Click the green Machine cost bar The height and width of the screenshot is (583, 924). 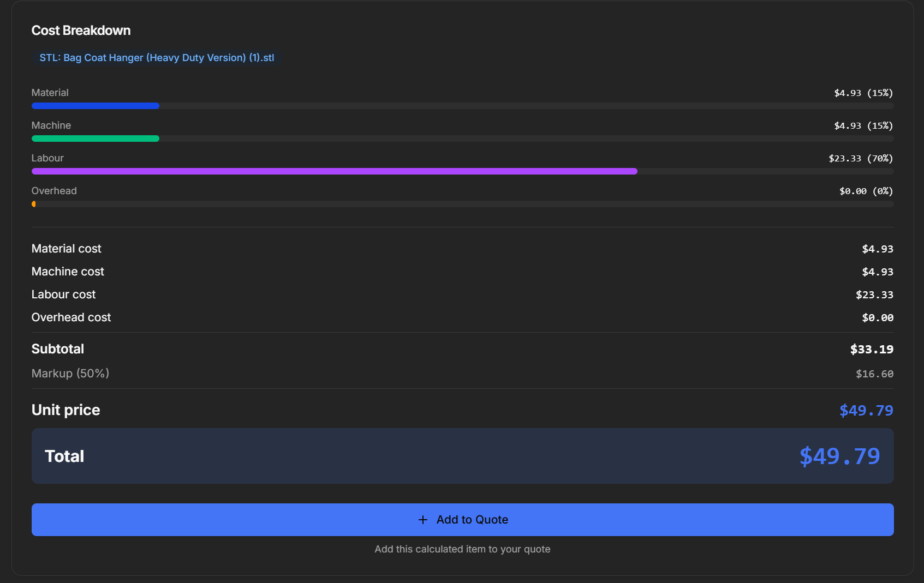point(96,139)
